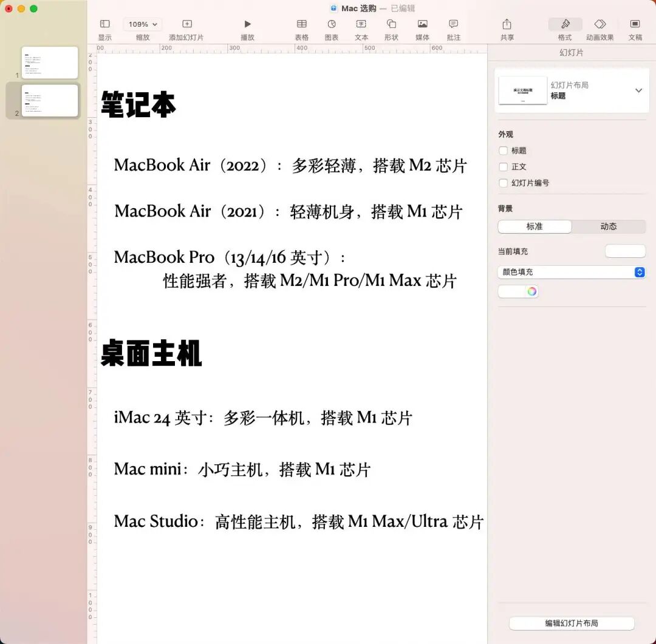Click the Mac mini line
Screen dimensions: 656x644
click(x=242, y=469)
